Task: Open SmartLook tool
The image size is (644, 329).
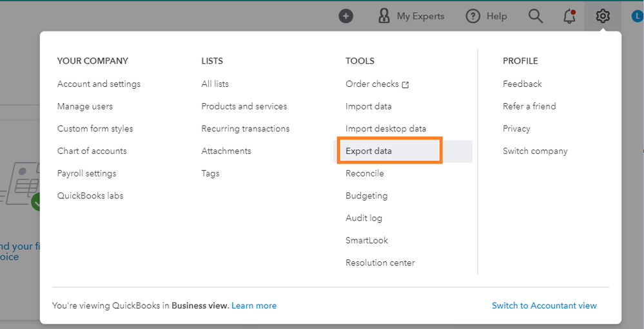Action: pos(367,240)
